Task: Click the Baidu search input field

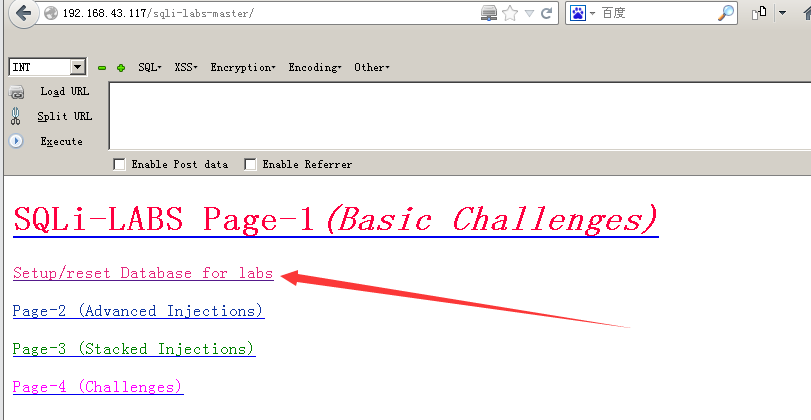Action: pyautogui.click(x=657, y=13)
